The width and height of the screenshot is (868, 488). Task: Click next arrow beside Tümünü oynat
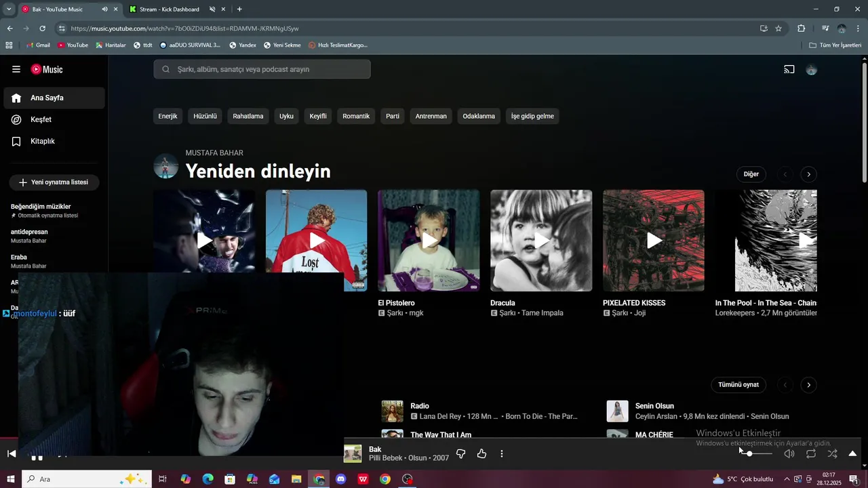pos(808,384)
